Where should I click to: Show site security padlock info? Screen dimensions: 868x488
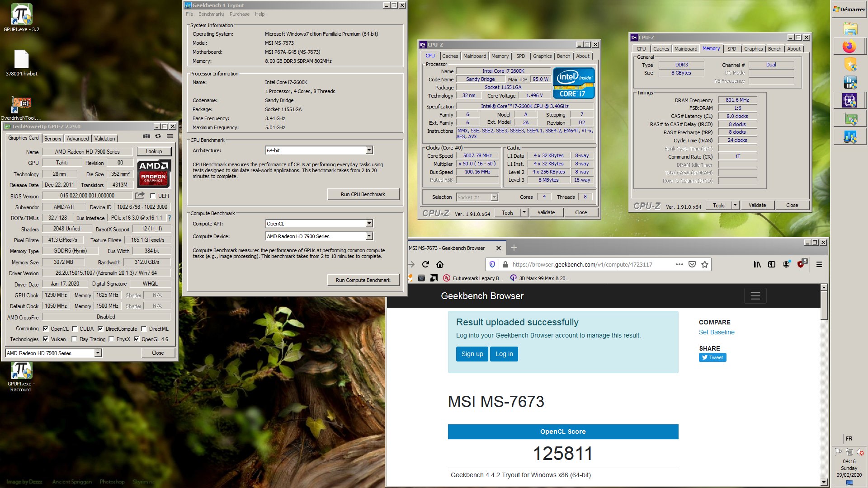click(x=505, y=264)
